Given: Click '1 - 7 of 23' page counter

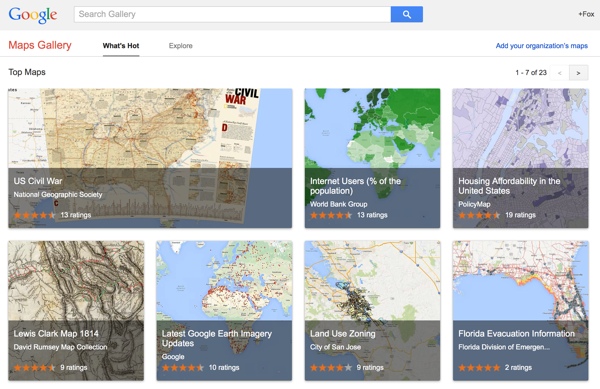Looking at the screenshot, I should point(531,73).
